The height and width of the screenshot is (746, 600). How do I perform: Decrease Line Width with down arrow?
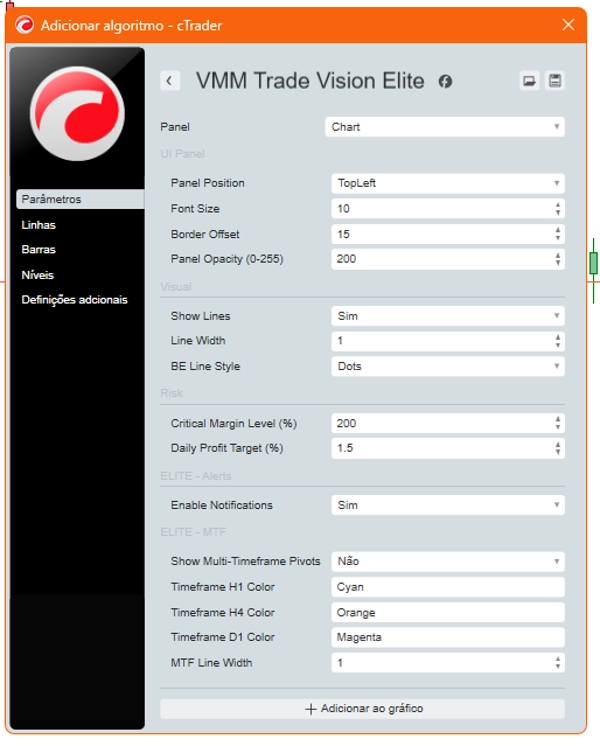click(558, 345)
